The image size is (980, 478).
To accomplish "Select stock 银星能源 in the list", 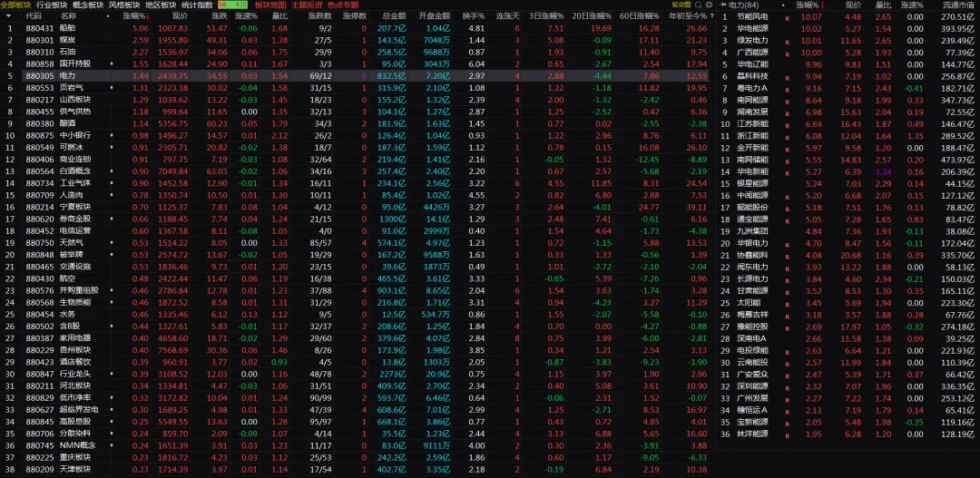I will [x=848, y=184].
